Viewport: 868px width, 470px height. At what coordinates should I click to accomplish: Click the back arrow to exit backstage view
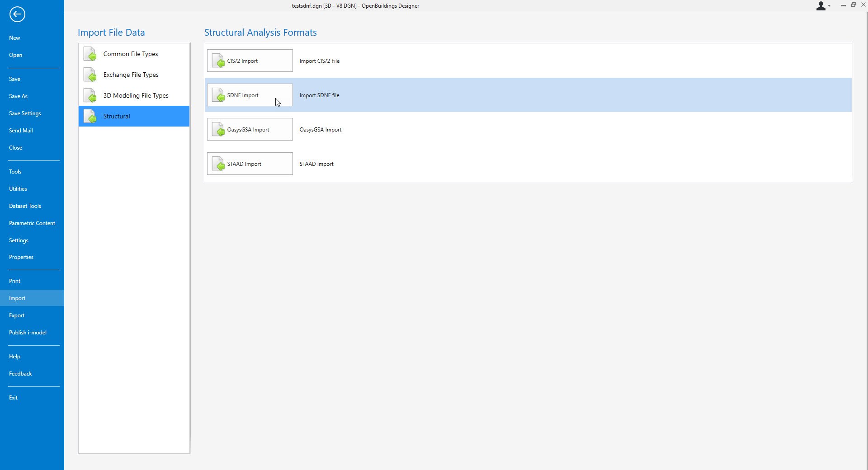coord(17,14)
